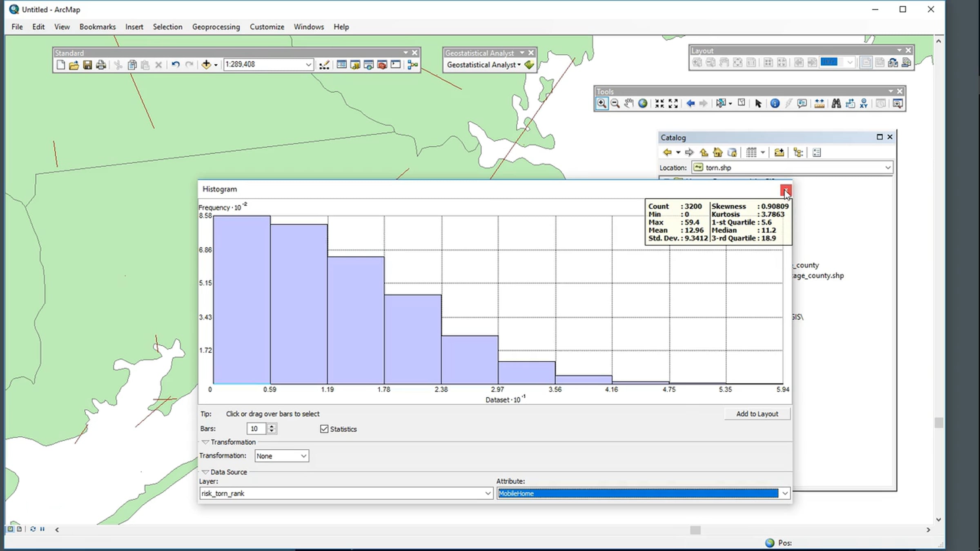Click the Undo arrow icon
Screen dimensions: 980x551
pos(176,64)
